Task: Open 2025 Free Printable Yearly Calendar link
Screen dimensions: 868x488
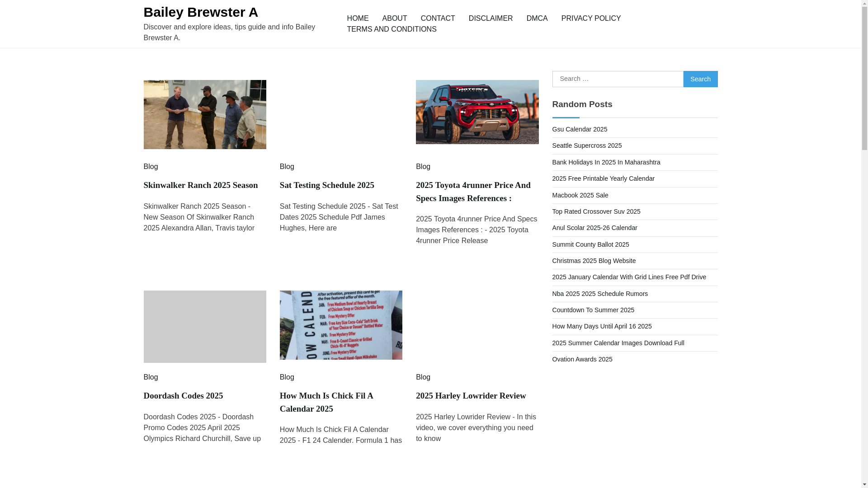Action: pyautogui.click(x=603, y=178)
